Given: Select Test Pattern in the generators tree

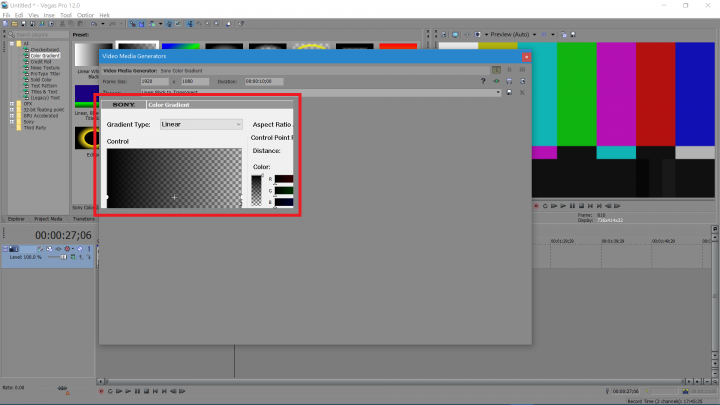Looking at the screenshot, I should (44, 85).
